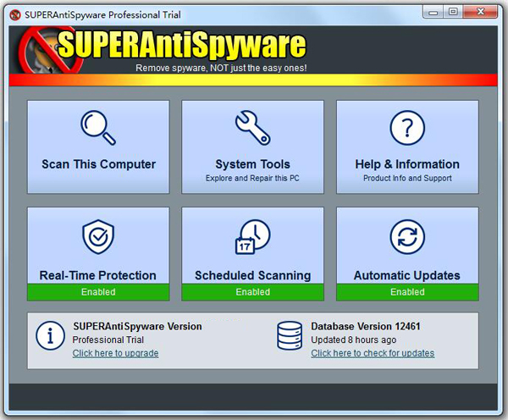Click the database stack icon
Image resolution: width=508 pixels, height=420 pixels.
(290, 335)
